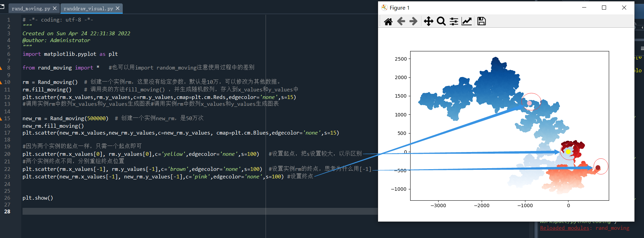Open Configure subplots sliders icon

[454, 22]
